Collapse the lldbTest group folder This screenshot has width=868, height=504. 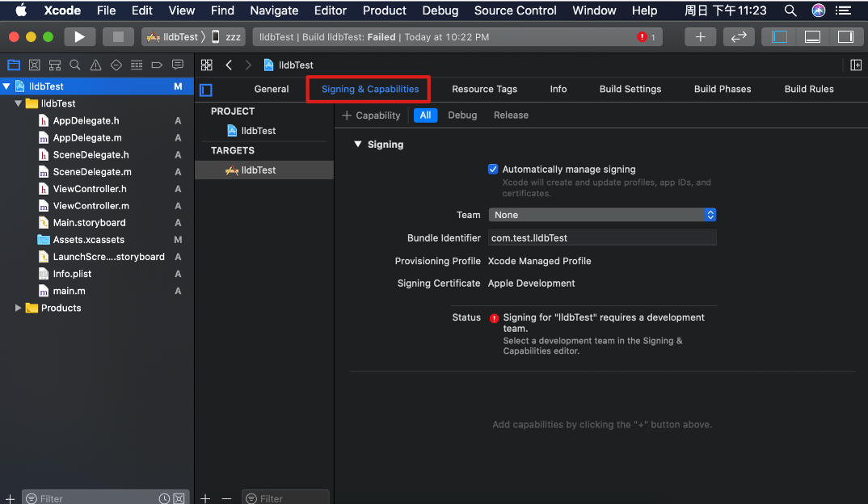(x=18, y=103)
